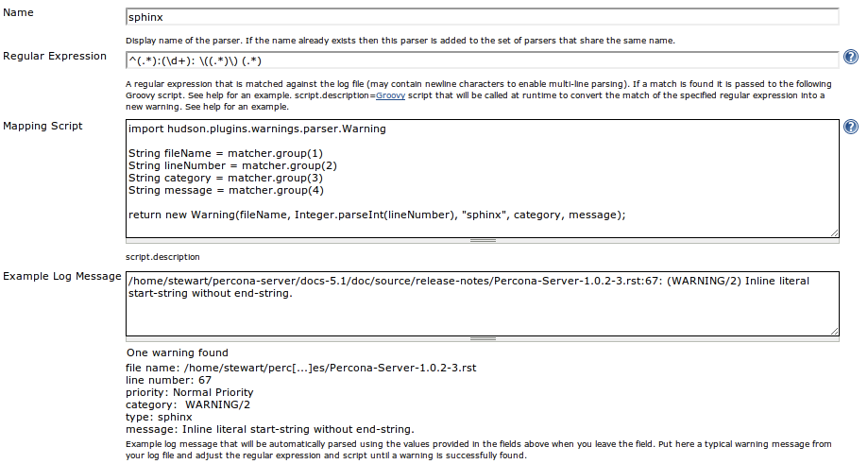
Task: Focus the Name field containing sphinx
Action: 482,17
